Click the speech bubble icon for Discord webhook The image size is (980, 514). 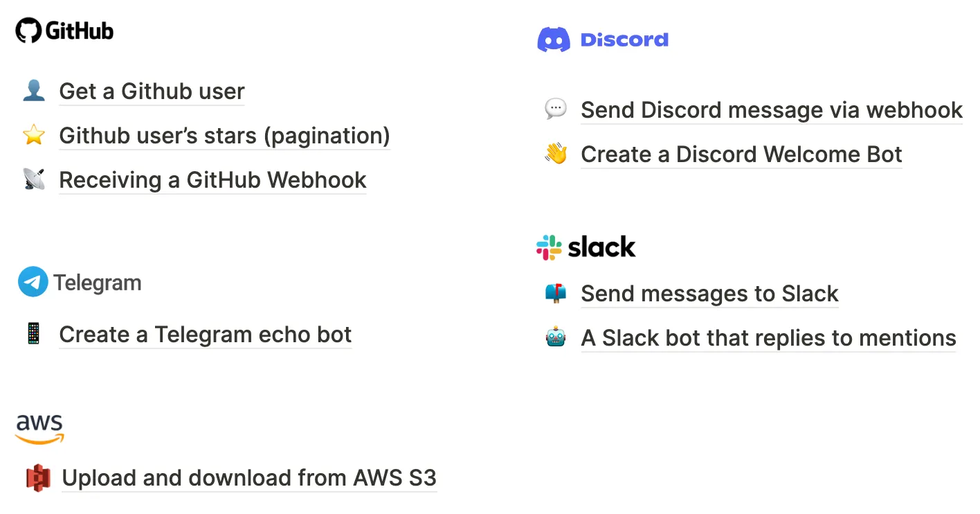pos(556,109)
